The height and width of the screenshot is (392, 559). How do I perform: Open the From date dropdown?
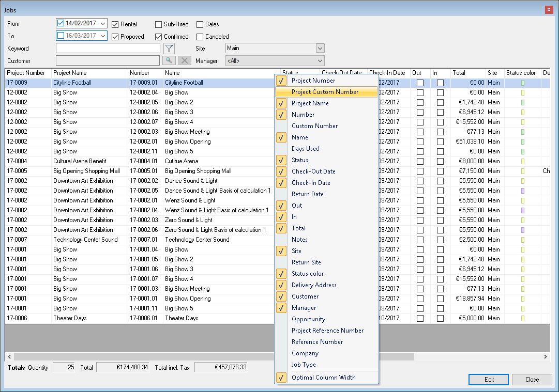coord(102,23)
